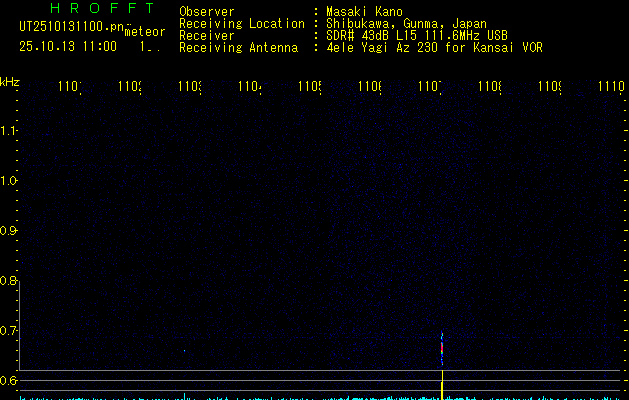Click the small green echo dot near 0.66 kHz
This screenshot has width=629, height=400.
point(184,350)
